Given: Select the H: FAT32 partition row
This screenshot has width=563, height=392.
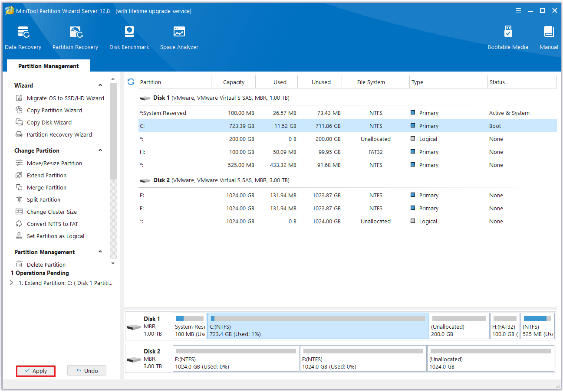Looking at the screenshot, I should point(347,152).
